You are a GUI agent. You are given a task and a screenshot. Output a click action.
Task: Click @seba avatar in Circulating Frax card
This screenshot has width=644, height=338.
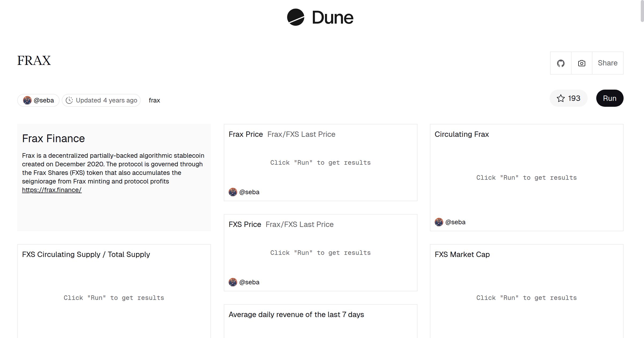pos(439,222)
